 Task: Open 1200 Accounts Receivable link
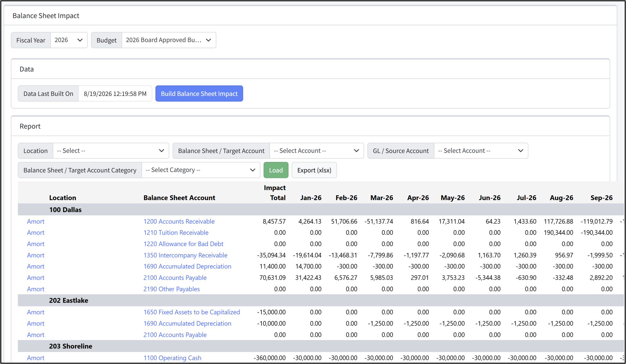pyautogui.click(x=179, y=221)
